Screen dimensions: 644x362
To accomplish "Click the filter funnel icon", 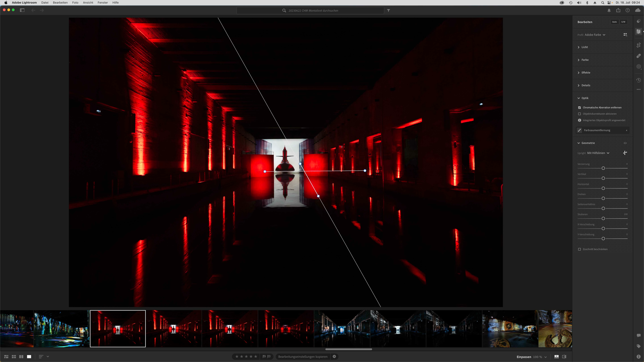I will coord(389,11).
